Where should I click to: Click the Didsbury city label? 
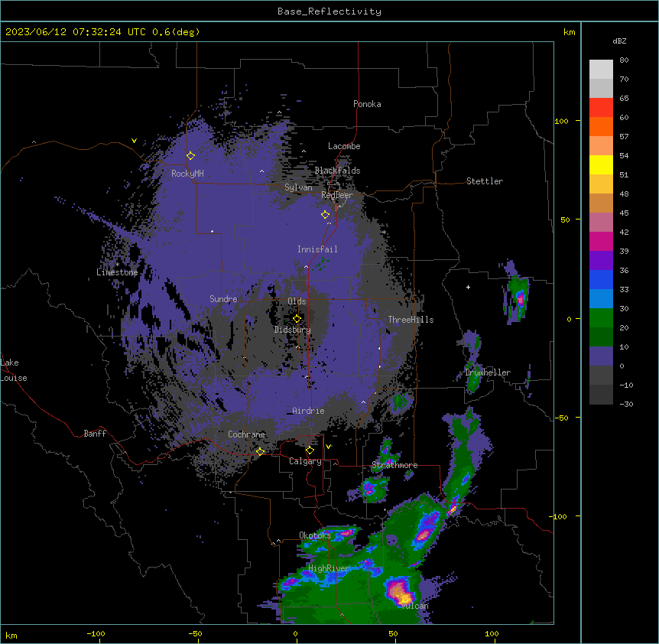pos(293,330)
